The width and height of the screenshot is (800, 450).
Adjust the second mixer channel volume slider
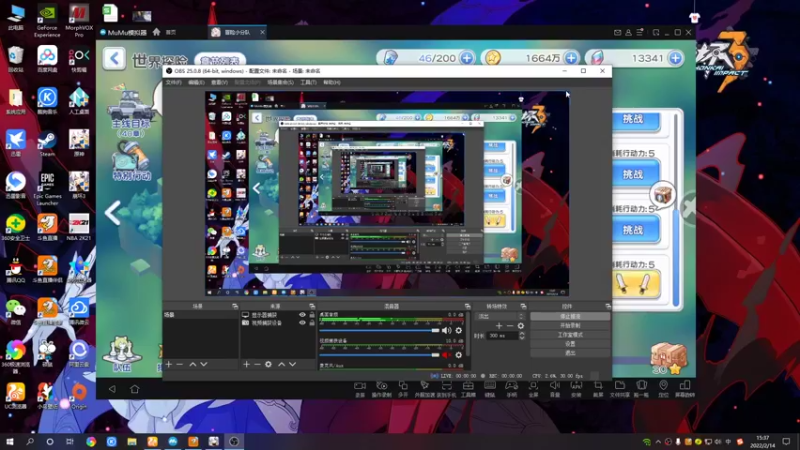pyautogui.click(x=380, y=355)
